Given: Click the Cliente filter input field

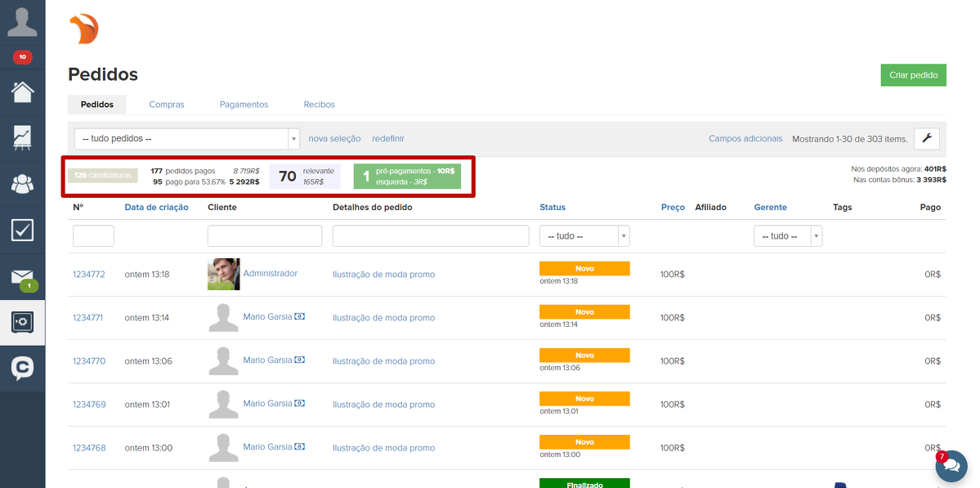Looking at the screenshot, I should [x=265, y=236].
